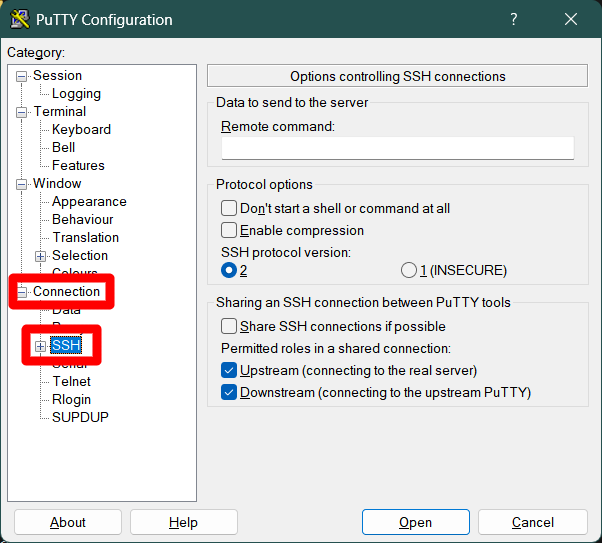Open the Telnet category
Image resolution: width=602 pixels, height=543 pixels.
click(71, 382)
